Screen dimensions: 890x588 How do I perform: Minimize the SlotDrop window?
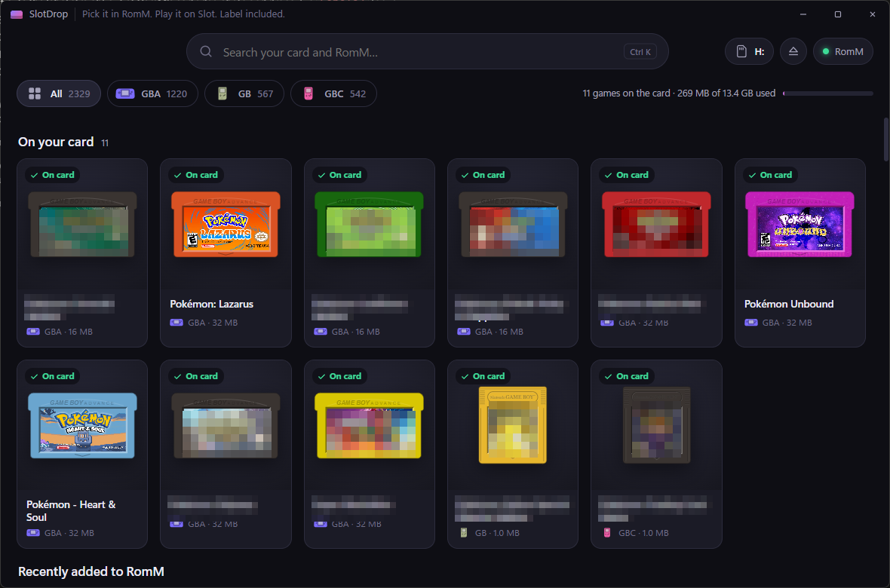(803, 14)
